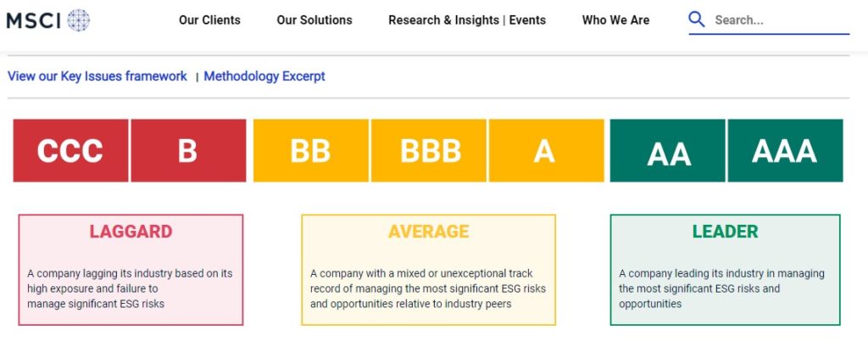Click the yellow A rating tile
Viewport: 868px width, 347px height.
click(547, 150)
